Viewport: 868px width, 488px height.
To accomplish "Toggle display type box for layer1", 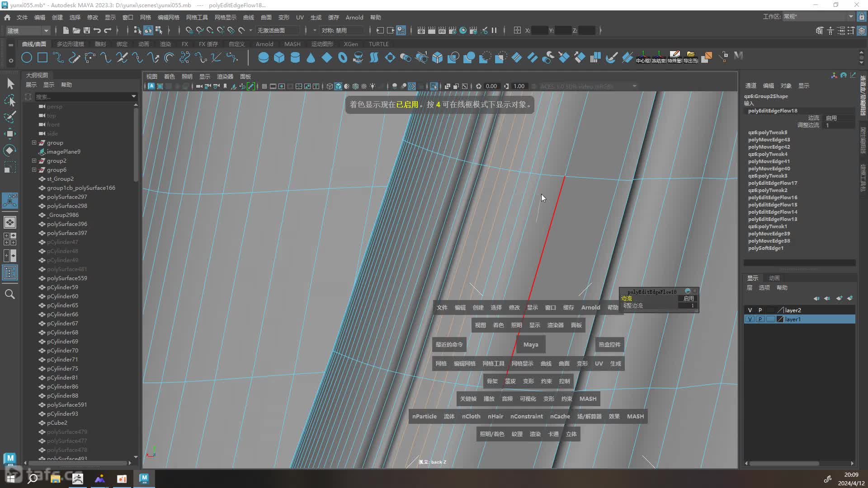I will coord(770,319).
